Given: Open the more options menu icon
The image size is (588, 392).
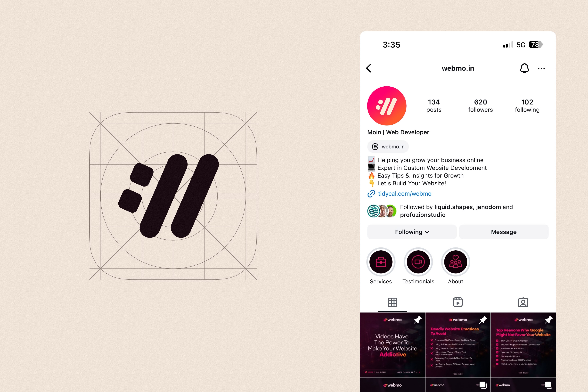Looking at the screenshot, I should pyautogui.click(x=542, y=68).
